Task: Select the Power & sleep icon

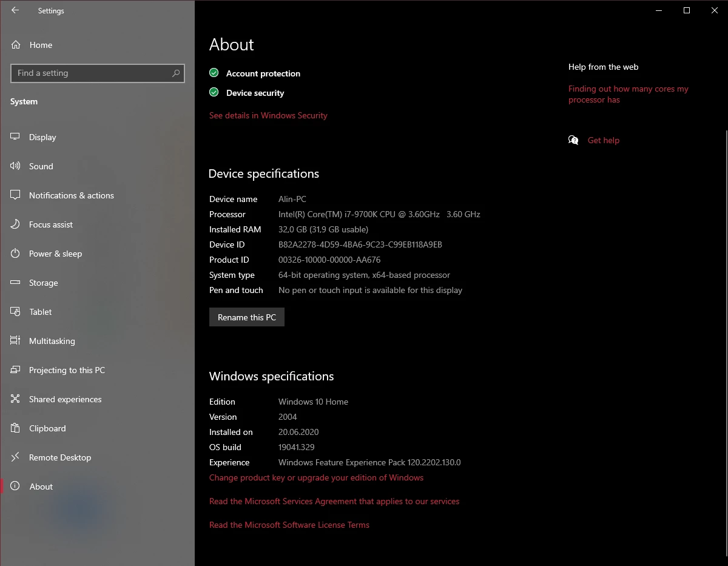Action: click(x=16, y=254)
